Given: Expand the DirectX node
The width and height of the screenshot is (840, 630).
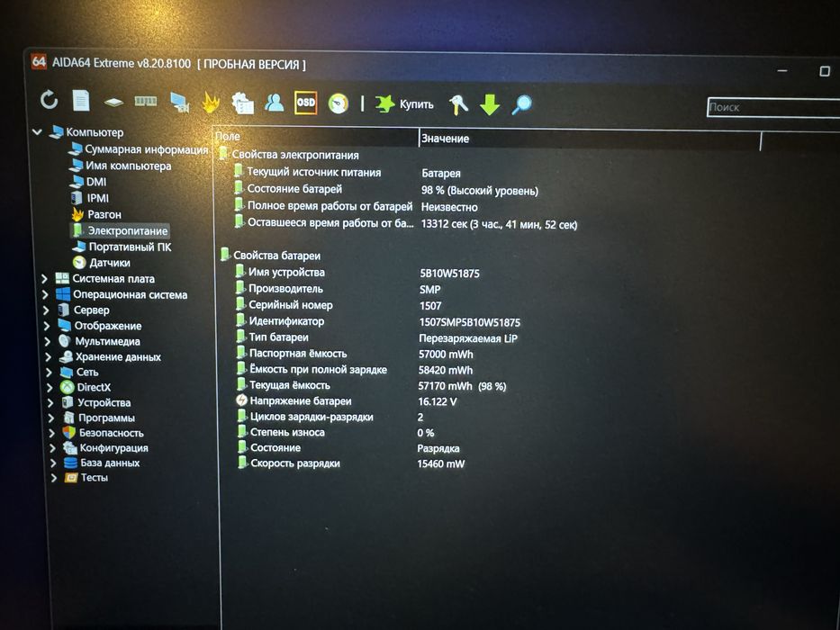Looking at the screenshot, I should pos(50,387).
